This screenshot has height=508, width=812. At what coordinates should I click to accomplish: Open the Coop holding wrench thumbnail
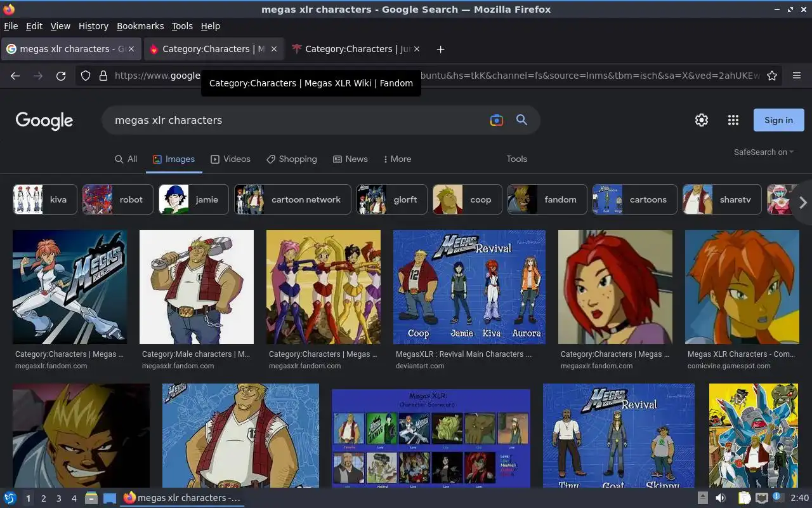tap(197, 287)
